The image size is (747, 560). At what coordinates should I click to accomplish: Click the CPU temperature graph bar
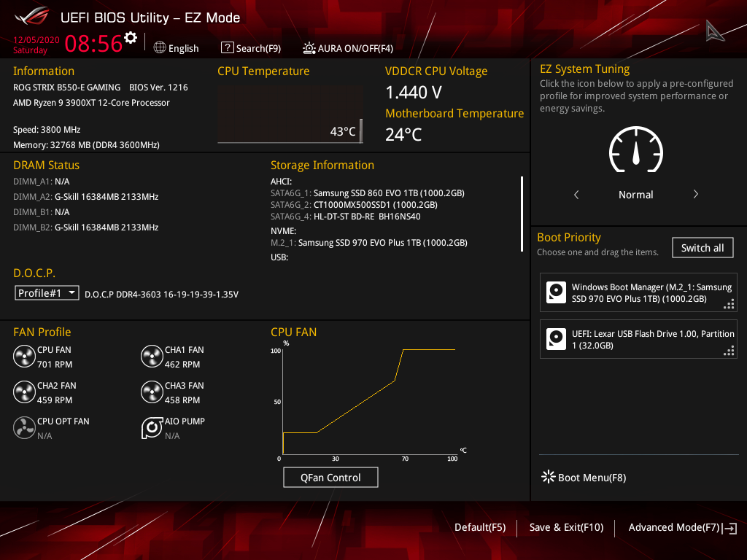[361, 131]
